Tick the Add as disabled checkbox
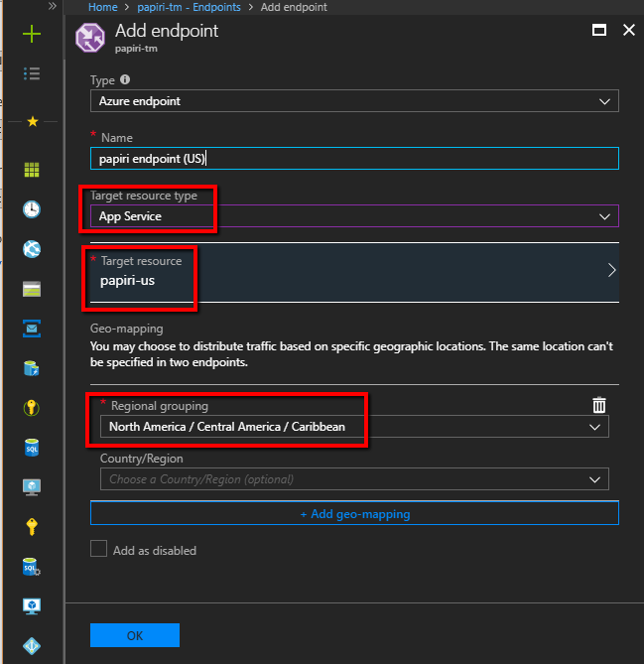 point(98,549)
